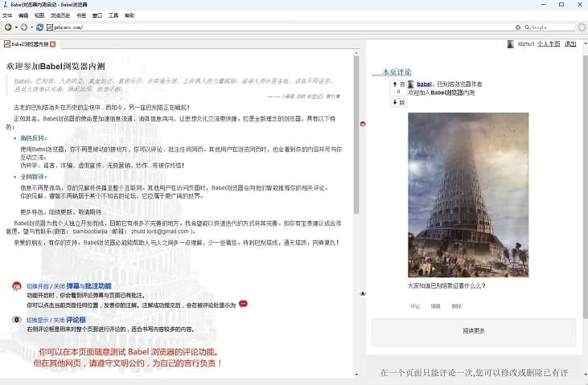Viewport: 588px width, 385px height.
Task: Click the 角色反转 heading link
Action: pos(33,138)
